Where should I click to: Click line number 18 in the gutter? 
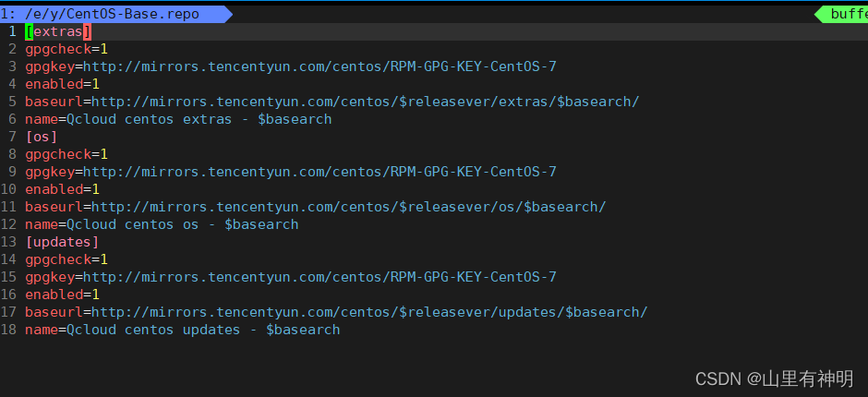tap(8, 330)
